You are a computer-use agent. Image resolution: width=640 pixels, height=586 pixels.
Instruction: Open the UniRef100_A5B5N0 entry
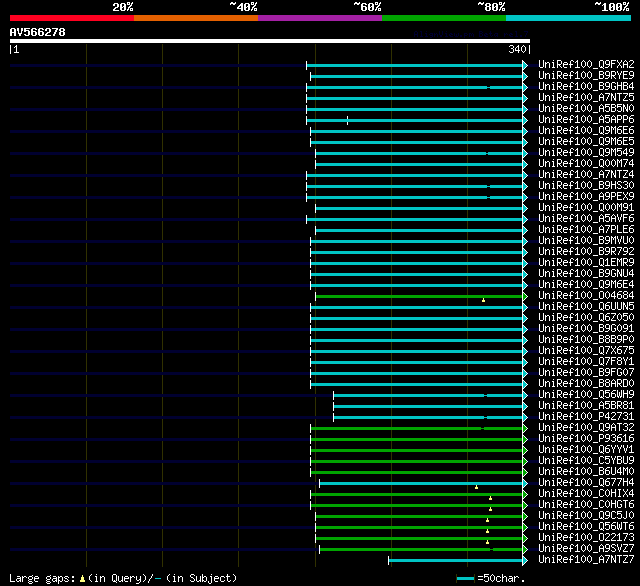(586, 109)
